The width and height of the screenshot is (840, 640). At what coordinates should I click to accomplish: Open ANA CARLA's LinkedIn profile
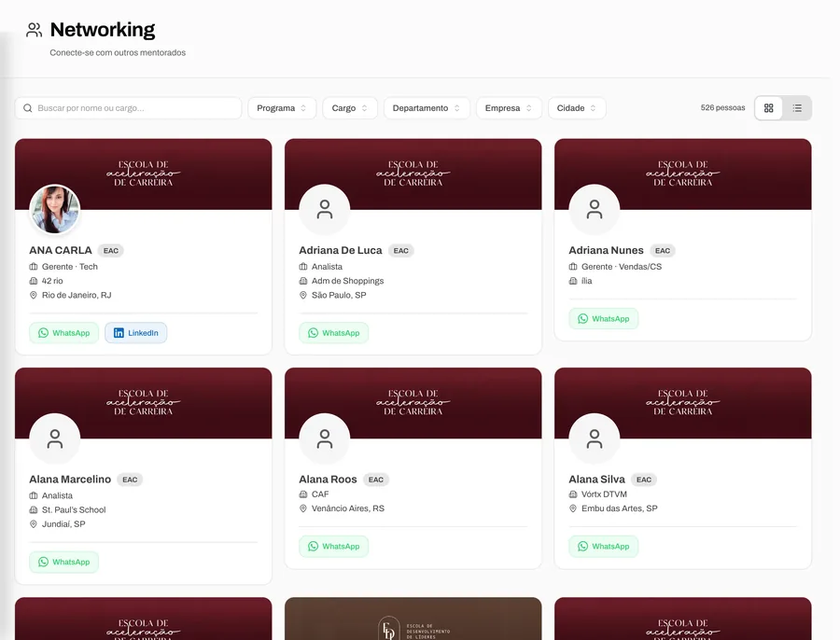point(136,333)
